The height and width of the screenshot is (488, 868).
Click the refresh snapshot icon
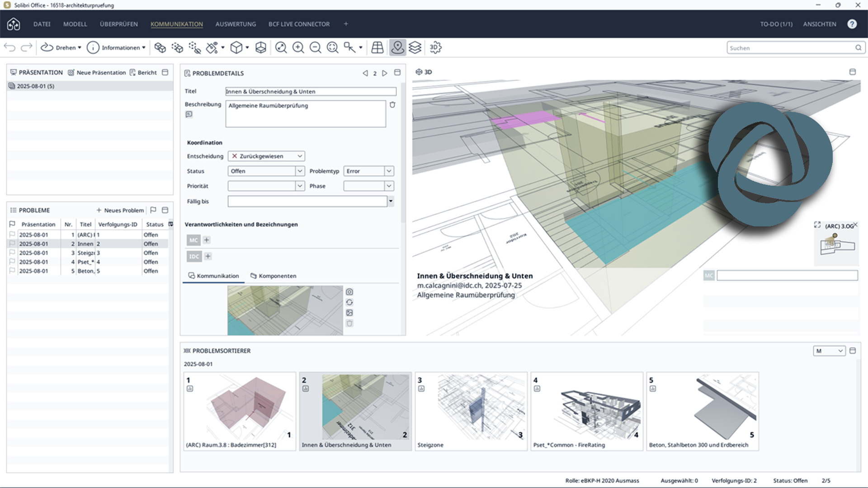pyautogui.click(x=349, y=302)
